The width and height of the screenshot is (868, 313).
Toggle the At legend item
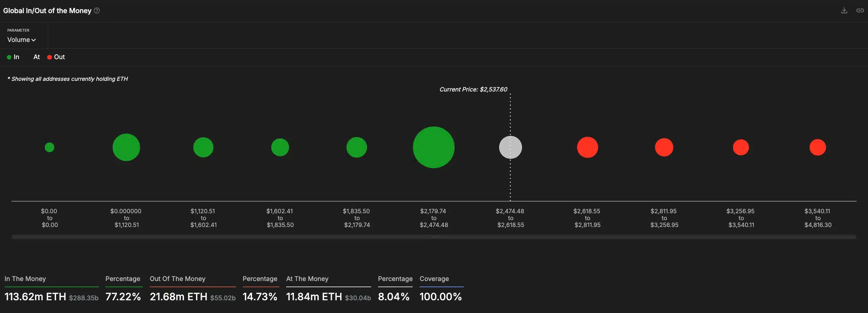coord(36,57)
